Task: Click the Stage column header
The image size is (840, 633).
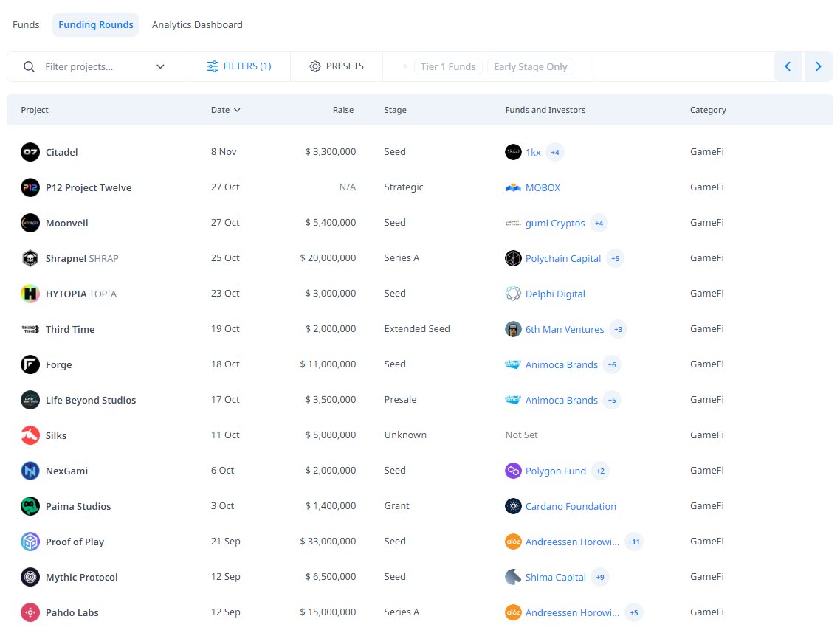Action: (x=396, y=110)
